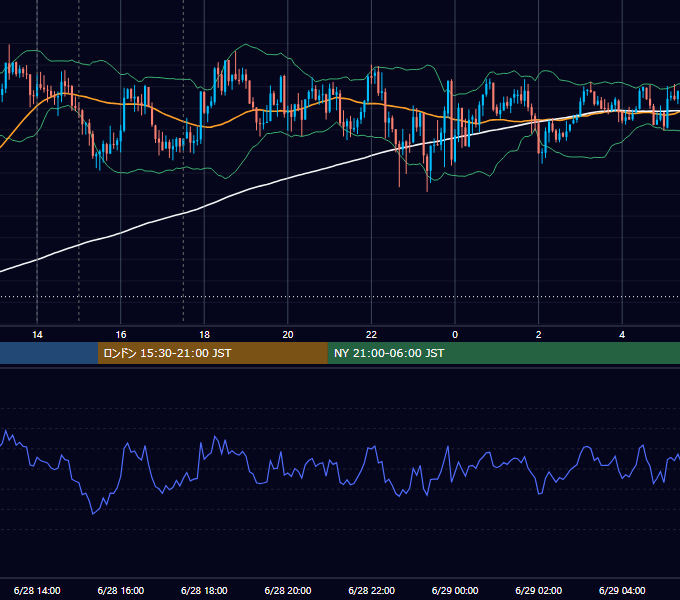Click the 6/29 02:00 date label

[539, 590]
